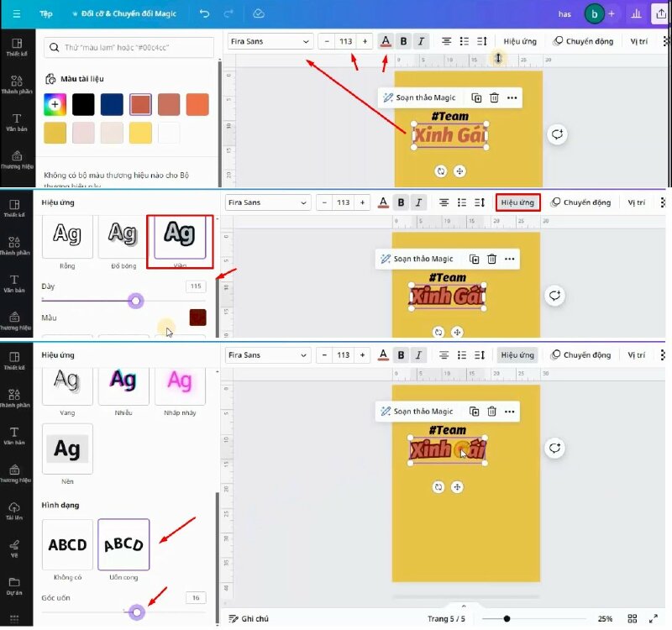This screenshot has width=672, height=630.
Task: Click the red-outlined Hiệu ứng button
Action: pyautogui.click(x=517, y=202)
